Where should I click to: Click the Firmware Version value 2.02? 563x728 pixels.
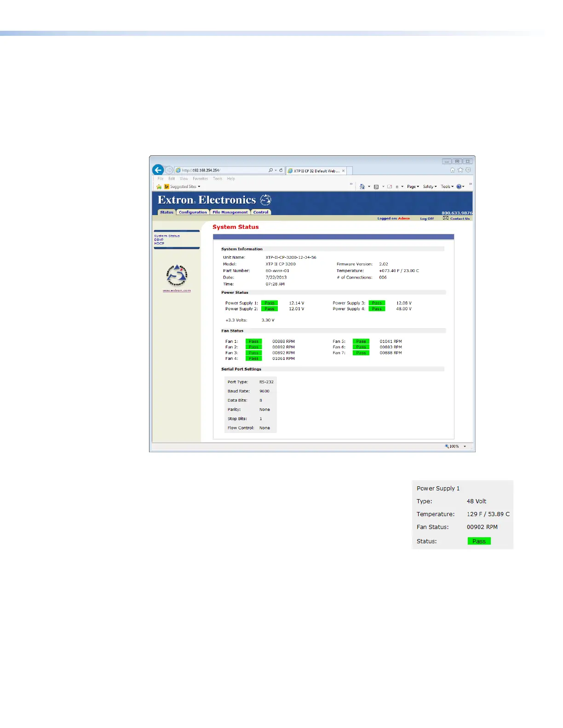pyautogui.click(x=384, y=264)
